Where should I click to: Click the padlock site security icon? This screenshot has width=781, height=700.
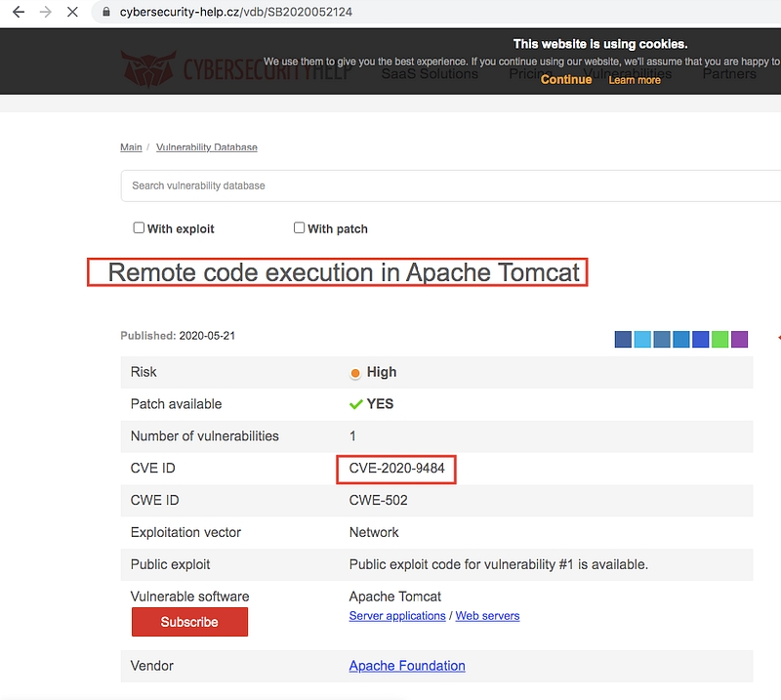click(x=106, y=14)
